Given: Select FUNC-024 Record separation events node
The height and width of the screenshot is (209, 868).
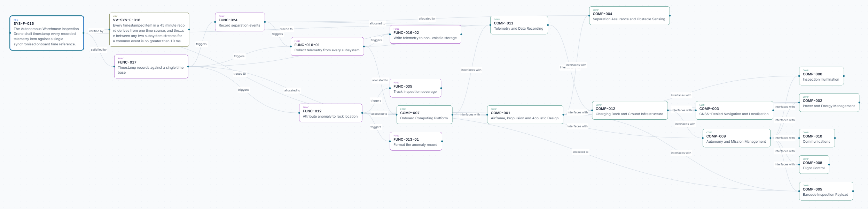Looking at the screenshot, I should [x=240, y=22].
